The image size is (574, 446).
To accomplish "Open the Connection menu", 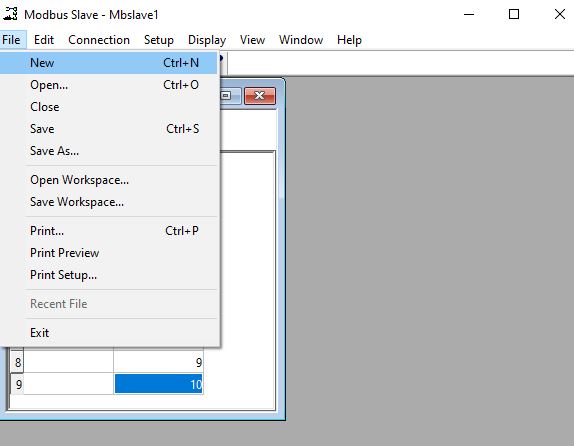I will click(x=99, y=40).
